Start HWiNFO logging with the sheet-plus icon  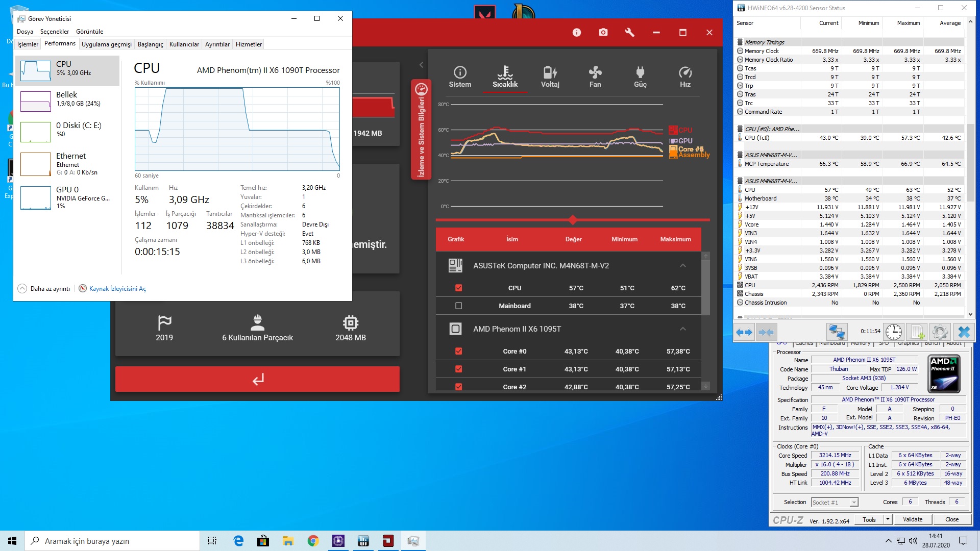click(x=917, y=332)
